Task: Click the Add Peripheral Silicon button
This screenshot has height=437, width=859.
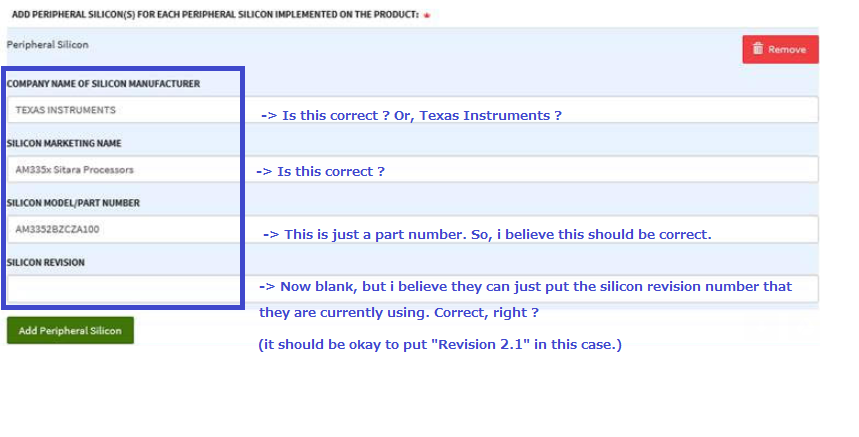Action: point(70,331)
